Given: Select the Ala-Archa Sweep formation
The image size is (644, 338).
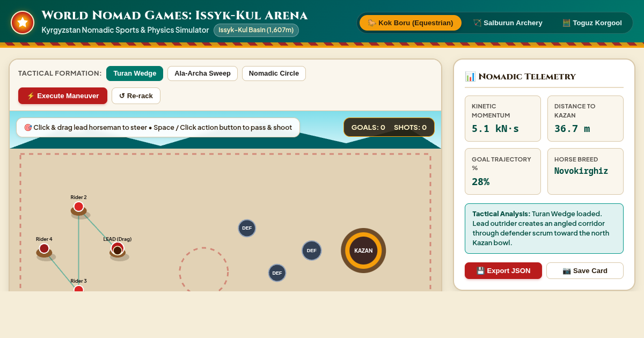Looking at the screenshot, I should [202, 74].
